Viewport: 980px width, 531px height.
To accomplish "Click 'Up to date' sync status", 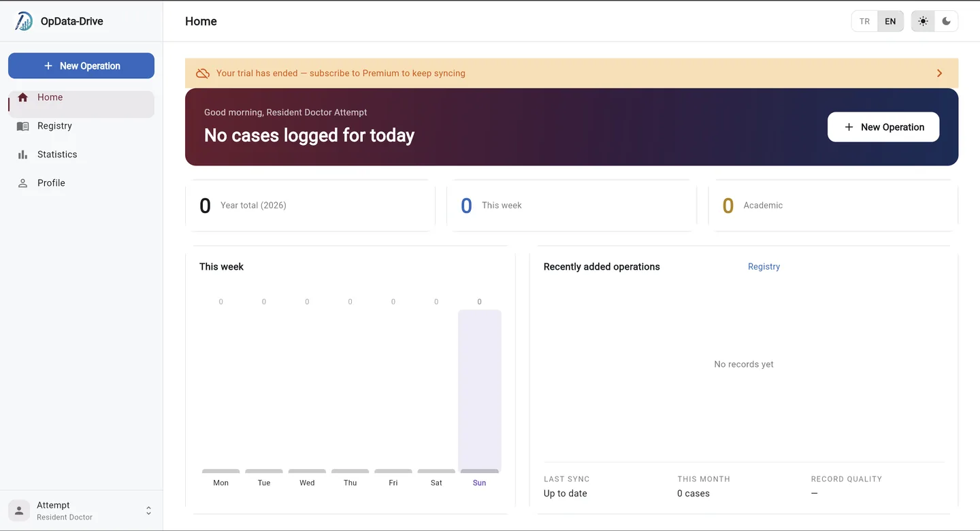I will pos(566,494).
